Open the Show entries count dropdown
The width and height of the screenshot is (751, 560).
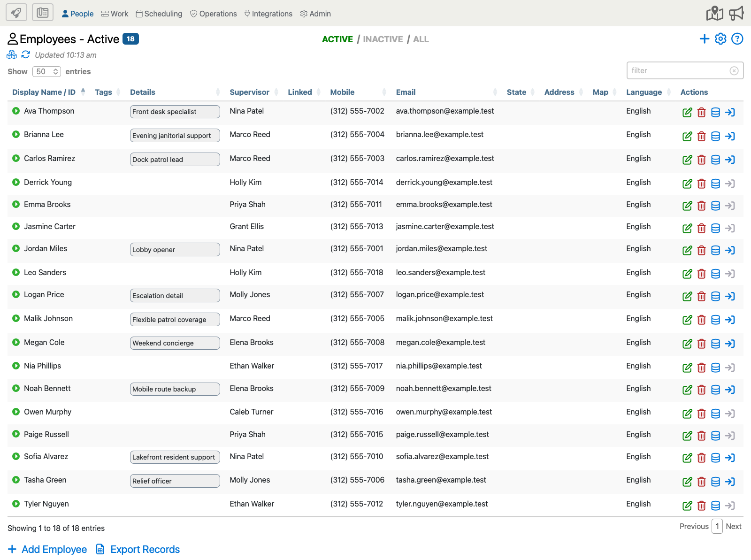pos(46,71)
